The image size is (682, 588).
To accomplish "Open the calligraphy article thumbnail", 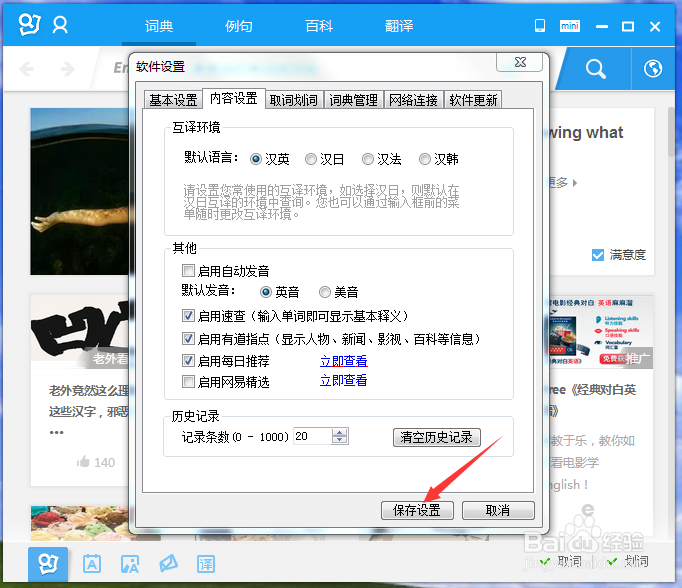I will click(80, 331).
